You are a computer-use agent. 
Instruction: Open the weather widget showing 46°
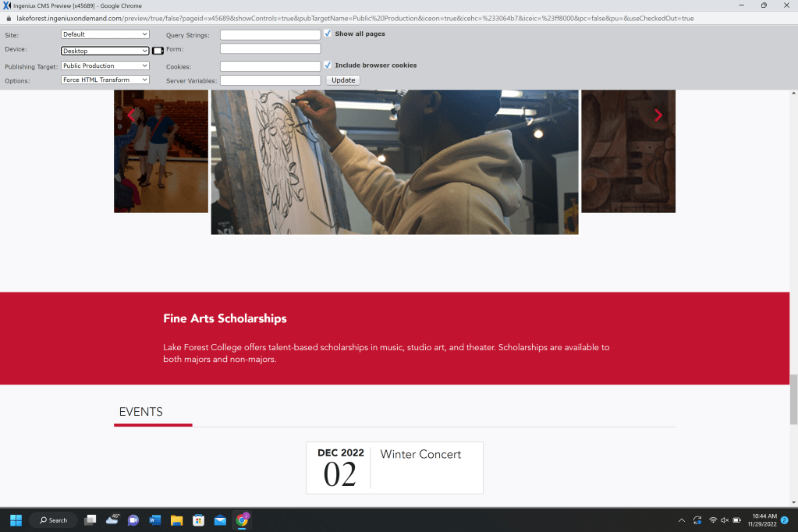pyautogui.click(x=112, y=520)
